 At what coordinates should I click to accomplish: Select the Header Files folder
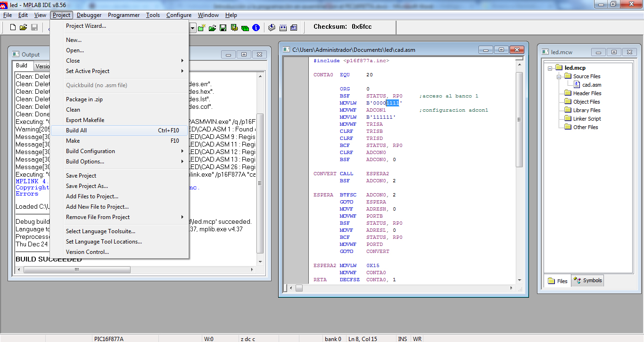pyautogui.click(x=587, y=93)
